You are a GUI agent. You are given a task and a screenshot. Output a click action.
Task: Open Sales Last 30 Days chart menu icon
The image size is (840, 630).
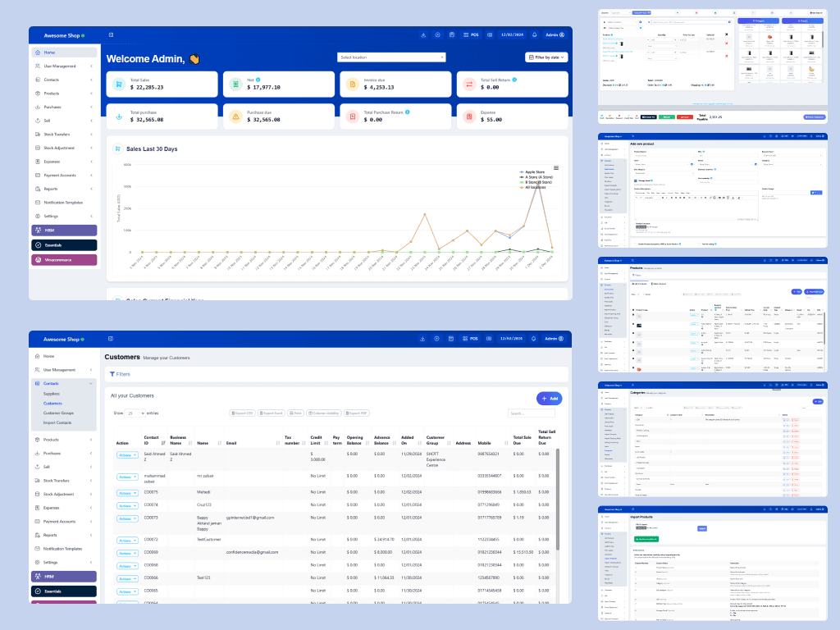[556, 168]
